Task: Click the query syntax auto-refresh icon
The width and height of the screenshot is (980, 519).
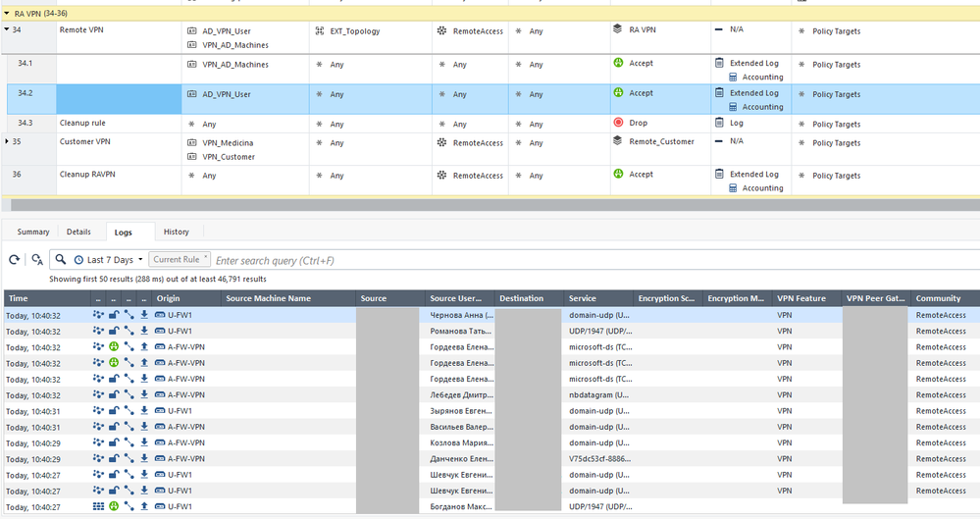Action: pyautogui.click(x=37, y=260)
